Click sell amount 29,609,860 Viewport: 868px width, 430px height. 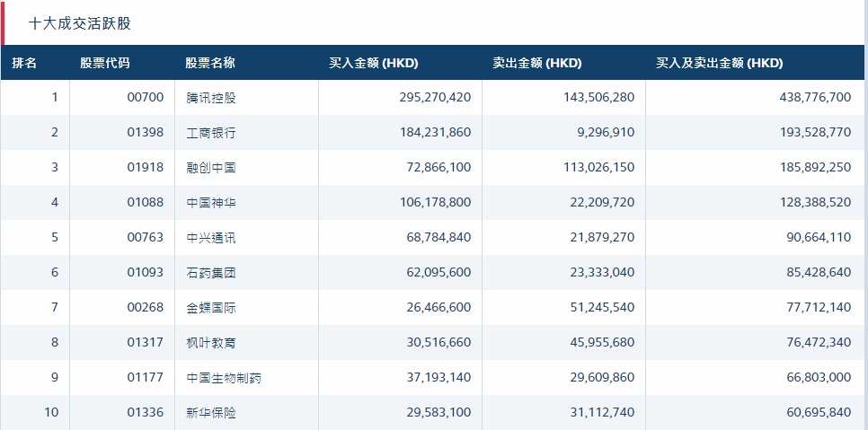[x=602, y=378]
